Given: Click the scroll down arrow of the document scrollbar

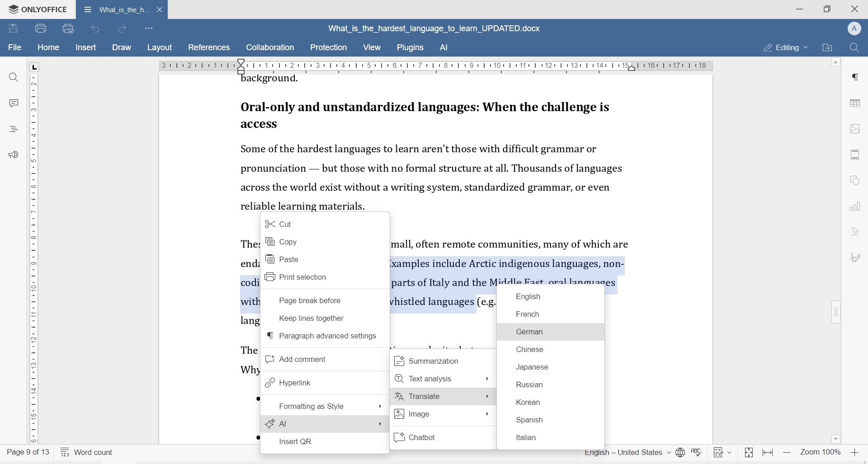Looking at the screenshot, I should tap(836, 439).
